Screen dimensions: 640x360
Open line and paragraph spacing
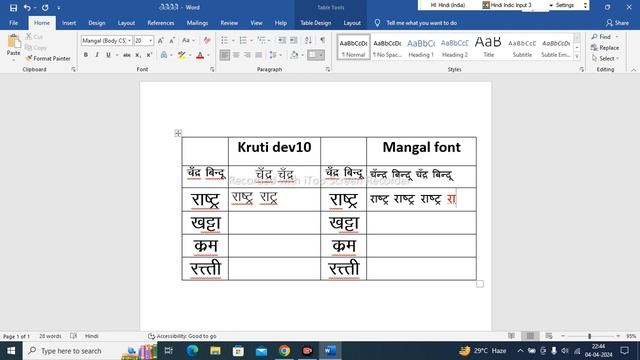click(273, 55)
